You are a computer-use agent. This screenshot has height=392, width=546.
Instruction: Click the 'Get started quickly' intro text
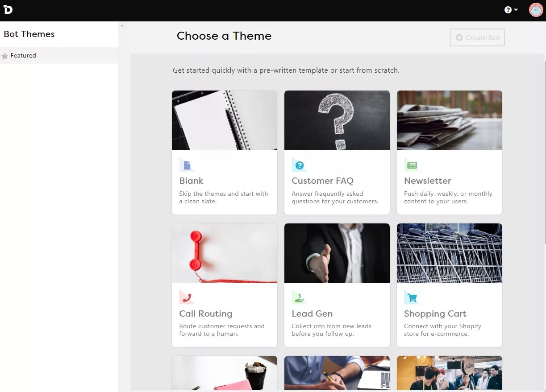[286, 70]
